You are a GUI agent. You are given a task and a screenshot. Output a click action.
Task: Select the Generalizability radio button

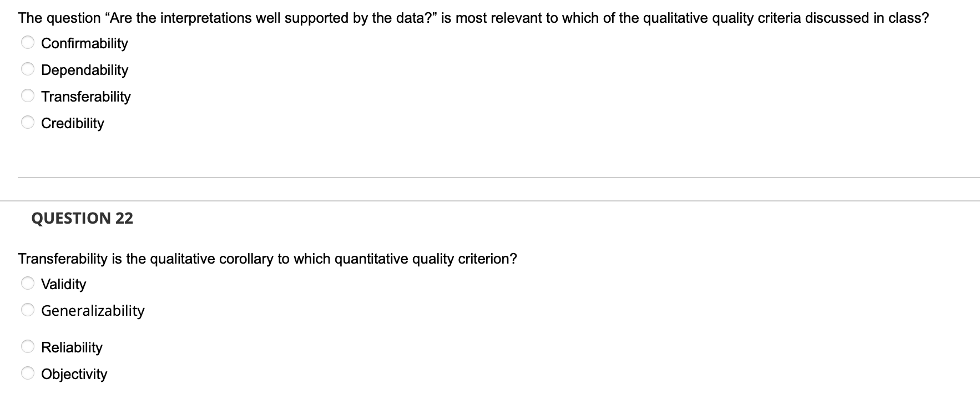(x=27, y=309)
